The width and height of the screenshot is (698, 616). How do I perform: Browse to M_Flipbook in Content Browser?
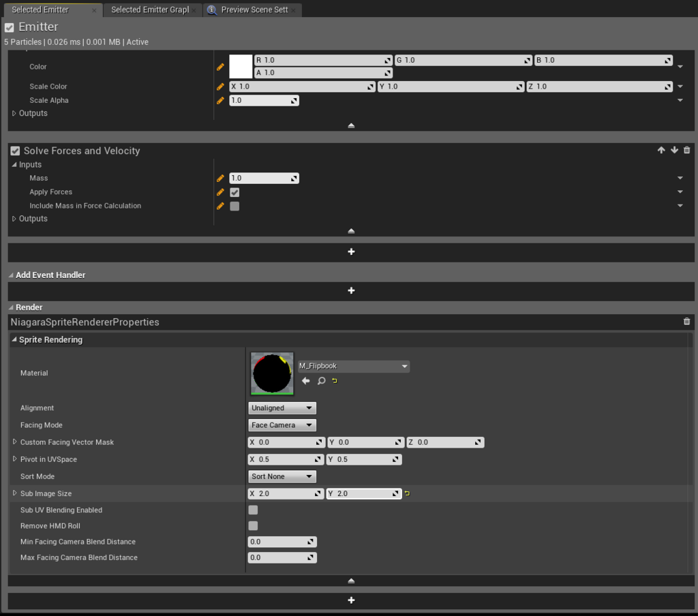pyautogui.click(x=321, y=380)
